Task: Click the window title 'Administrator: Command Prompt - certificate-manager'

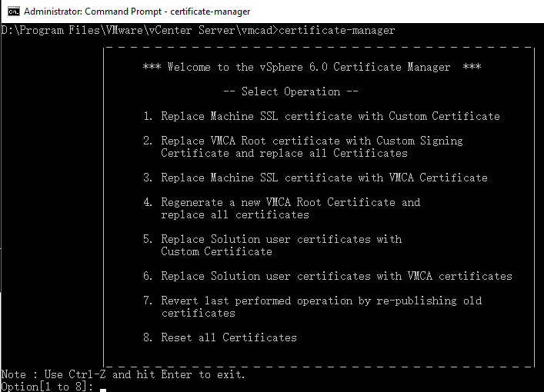Action: [x=137, y=12]
